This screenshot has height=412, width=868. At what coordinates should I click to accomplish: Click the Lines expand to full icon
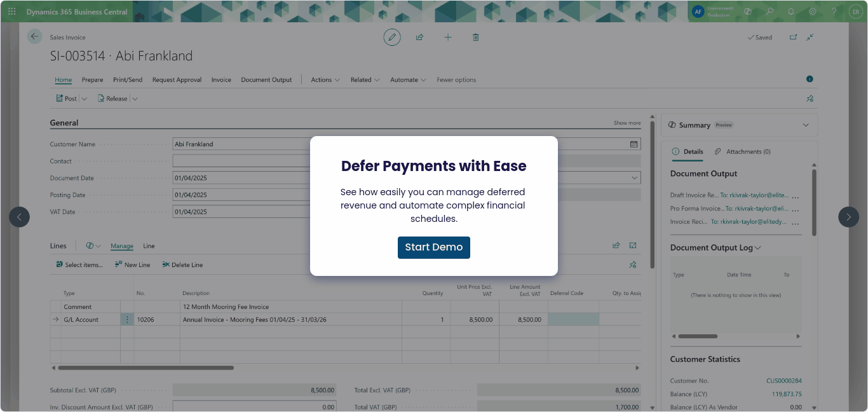(x=633, y=245)
